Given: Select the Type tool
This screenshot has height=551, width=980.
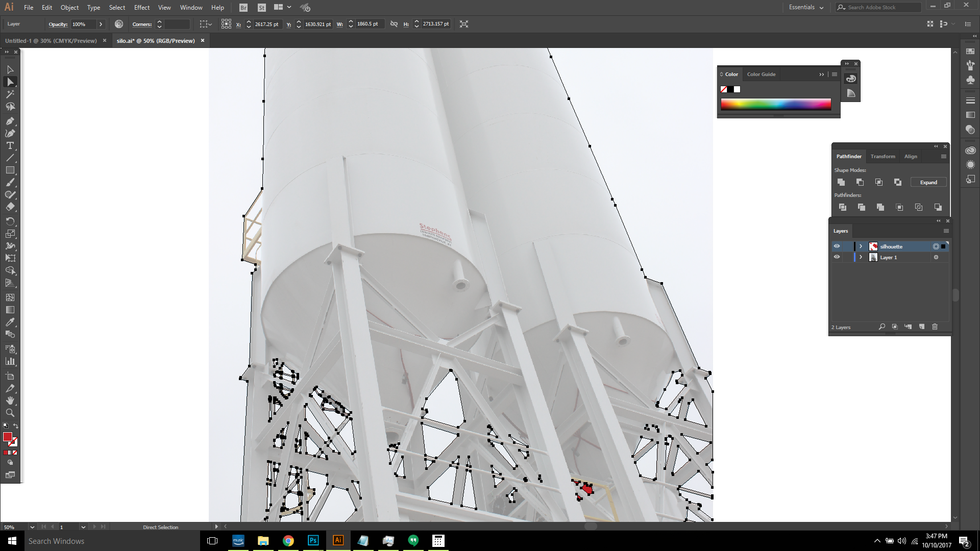Looking at the screenshot, I should (x=10, y=146).
